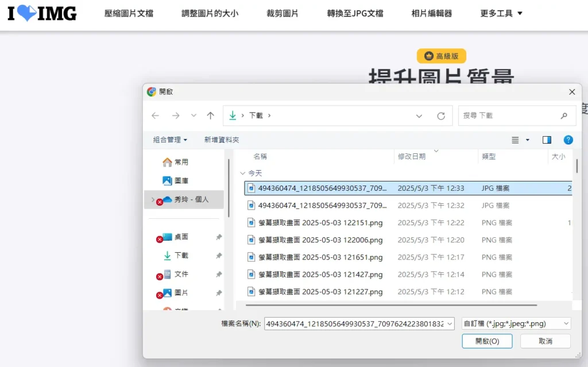
Task: Click the horizontal scrollbar of the file list
Action: tap(391, 305)
